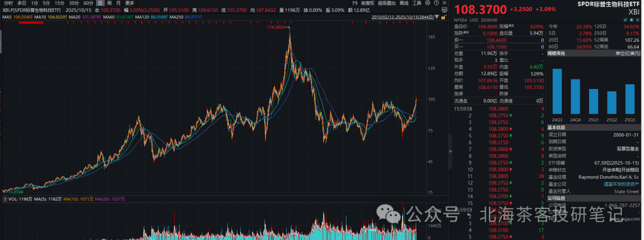Click the F9 deep data button

tap(355, 3)
